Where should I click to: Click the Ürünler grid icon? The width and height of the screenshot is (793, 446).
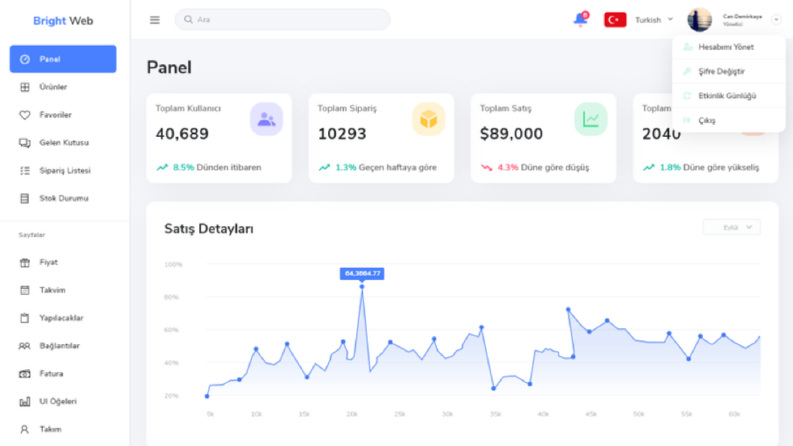point(24,87)
